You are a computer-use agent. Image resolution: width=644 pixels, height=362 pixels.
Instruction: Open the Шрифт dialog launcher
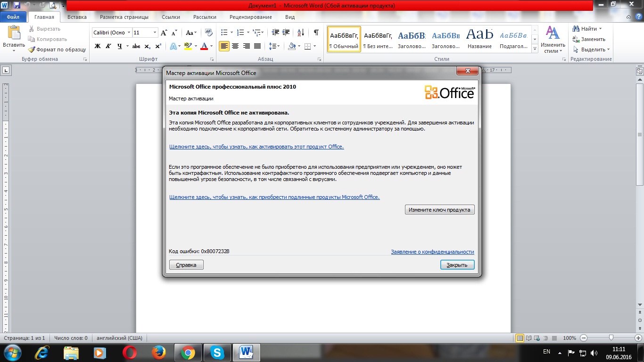pos(212,59)
